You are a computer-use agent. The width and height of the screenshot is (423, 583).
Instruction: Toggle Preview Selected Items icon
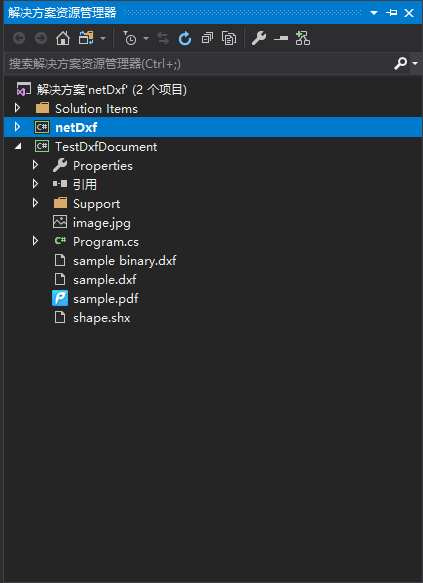point(281,38)
